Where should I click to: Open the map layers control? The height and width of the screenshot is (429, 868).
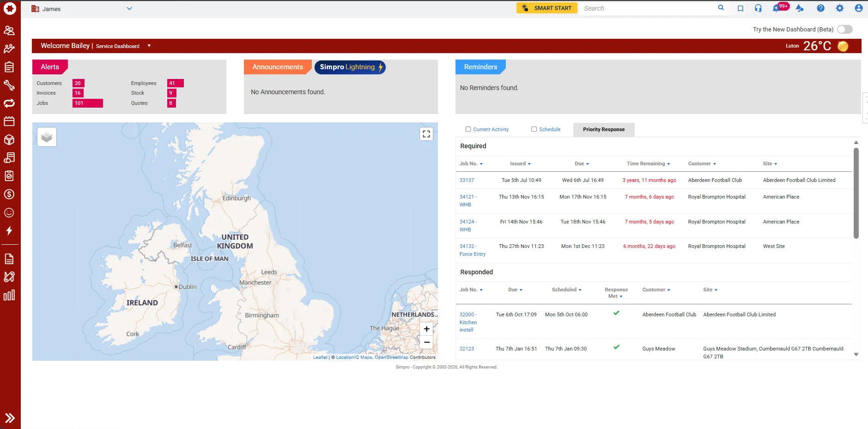point(47,137)
